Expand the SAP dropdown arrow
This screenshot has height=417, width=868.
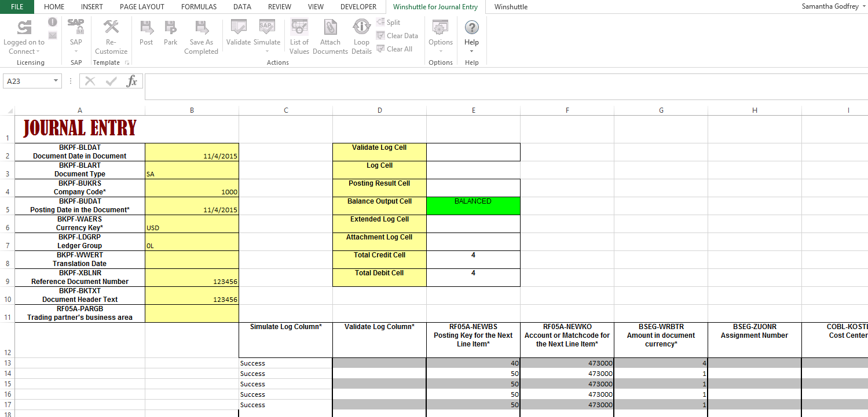click(76, 51)
